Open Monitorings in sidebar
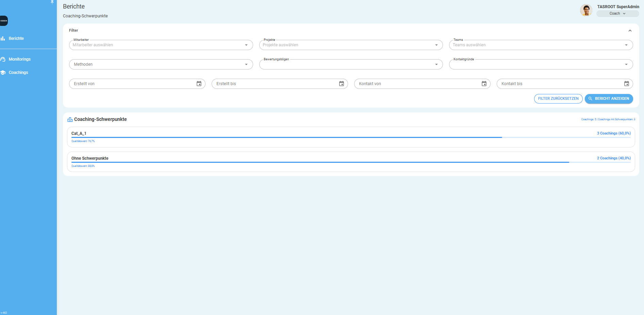This screenshot has width=644, height=315. (x=20, y=59)
